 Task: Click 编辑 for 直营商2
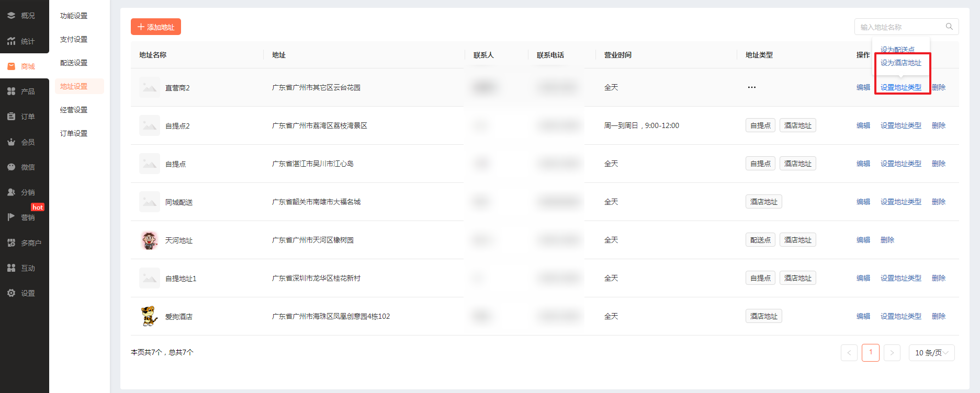863,87
